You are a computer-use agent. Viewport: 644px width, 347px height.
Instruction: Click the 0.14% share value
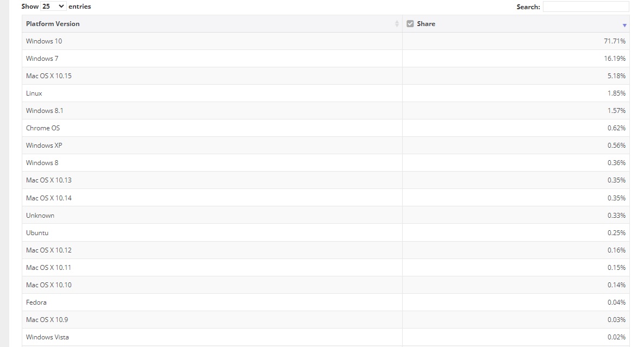click(x=616, y=285)
